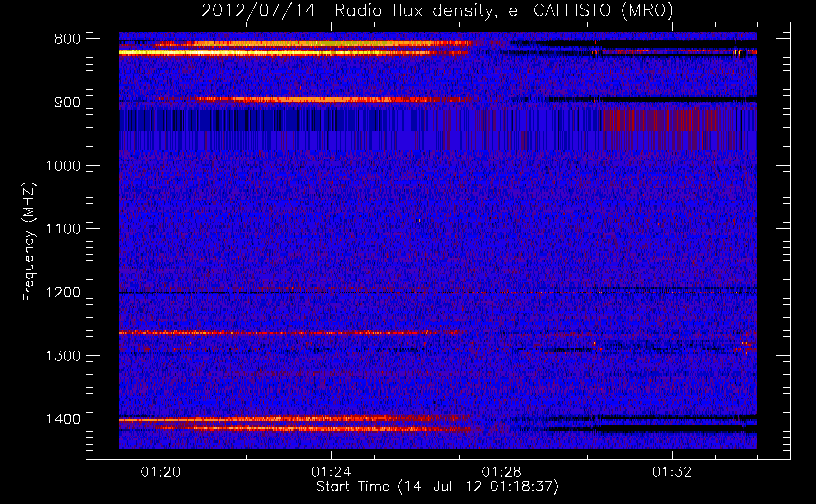Click the 'Frequency (MHZ)' axis label
The image size is (816, 504).
pyautogui.click(x=29, y=242)
